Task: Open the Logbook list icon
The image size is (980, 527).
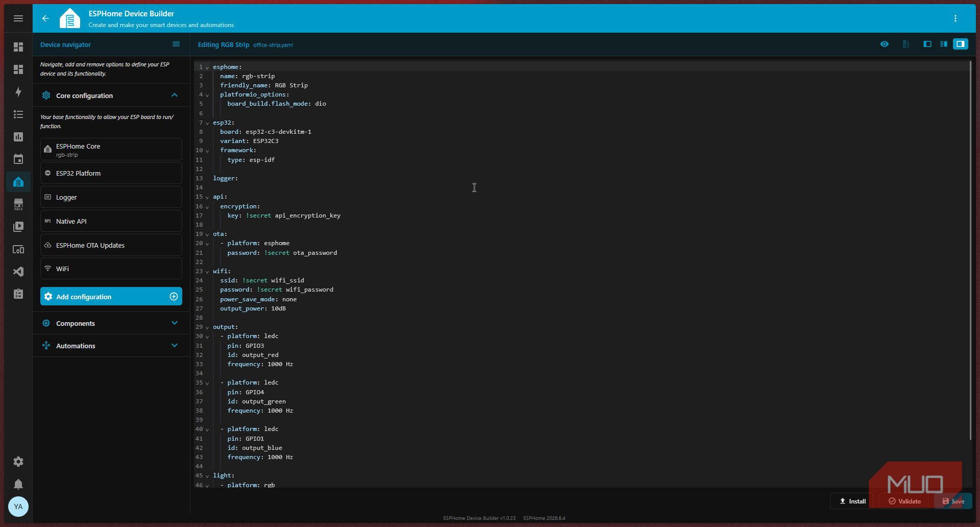Action: tap(18, 114)
